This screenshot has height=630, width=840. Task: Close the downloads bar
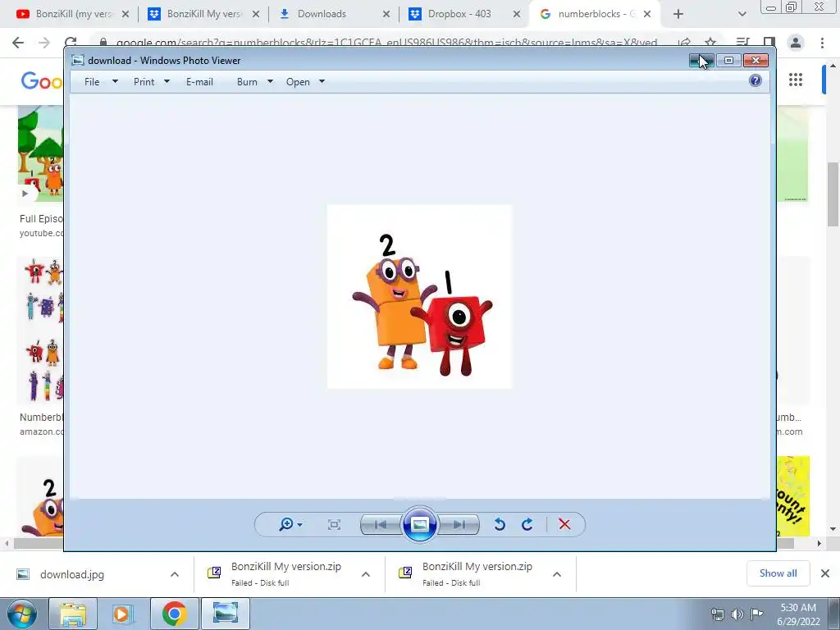(x=825, y=573)
